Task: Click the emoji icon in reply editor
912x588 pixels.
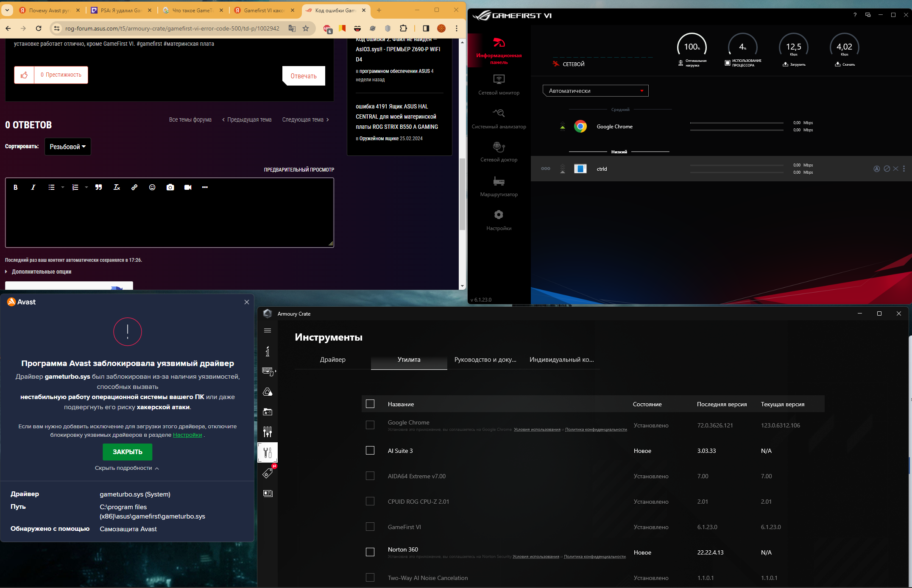Action: click(x=152, y=187)
